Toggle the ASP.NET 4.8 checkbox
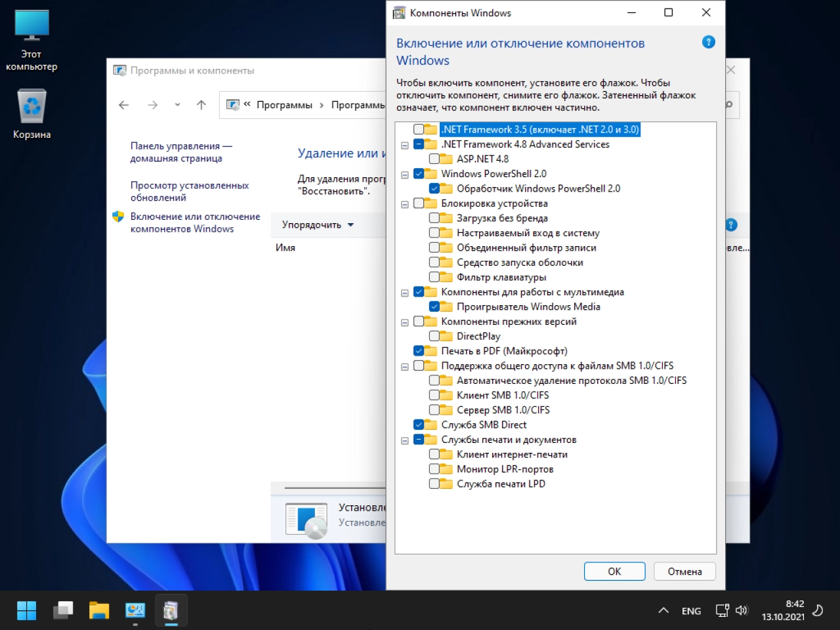The width and height of the screenshot is (840, 630). coord(434,159)
